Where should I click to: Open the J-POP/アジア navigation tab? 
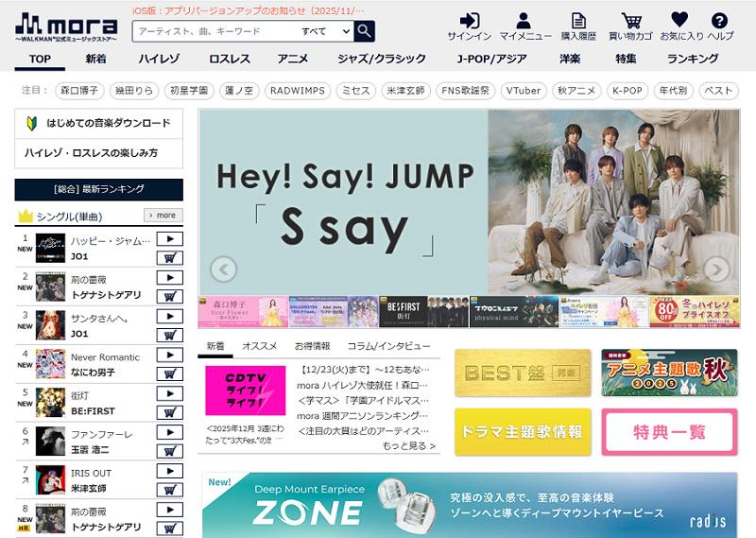coord(491,59)
